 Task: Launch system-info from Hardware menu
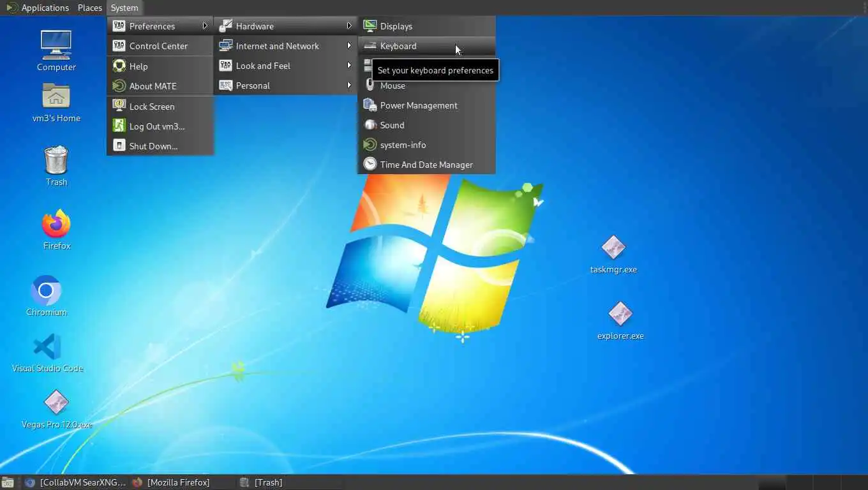tap(426, 145)
